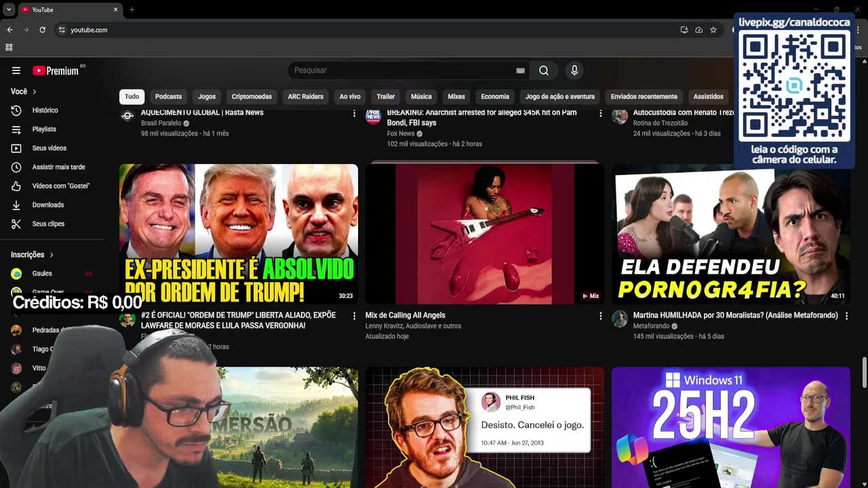
Task: Select the Trailer filter chip
Action: [x=386, y=97]
